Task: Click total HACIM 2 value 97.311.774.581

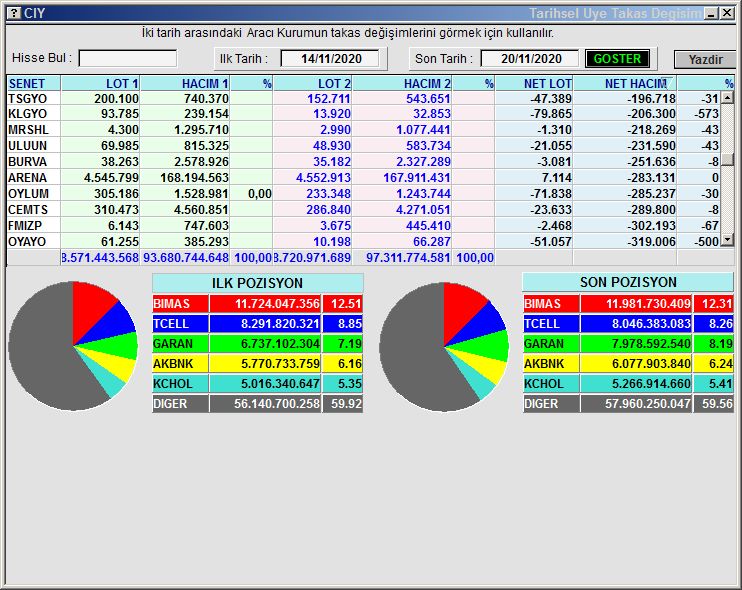Action: tap(408, 257)
